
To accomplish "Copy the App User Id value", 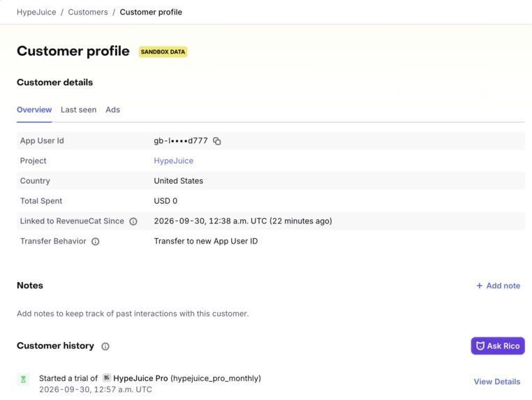I will point(217,141).
